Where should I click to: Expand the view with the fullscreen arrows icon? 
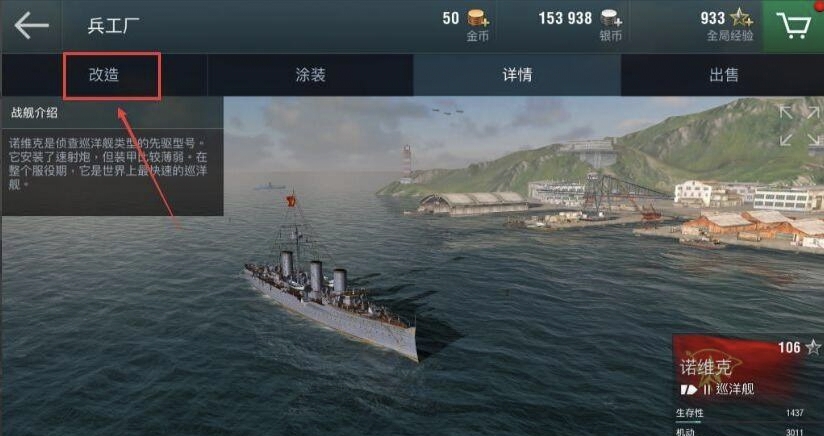[x=799, y=126]
